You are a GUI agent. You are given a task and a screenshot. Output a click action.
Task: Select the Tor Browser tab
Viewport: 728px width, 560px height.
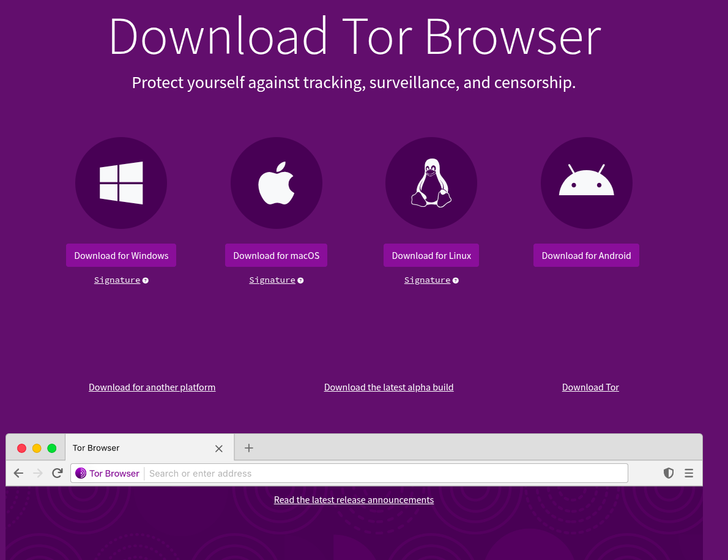[149, 447]
